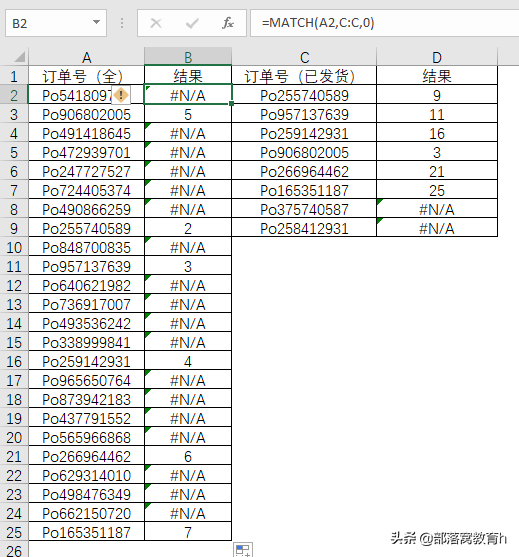Select cell Po258412931
This screenshot has height=557, width=519.
(x=304, y=228)
